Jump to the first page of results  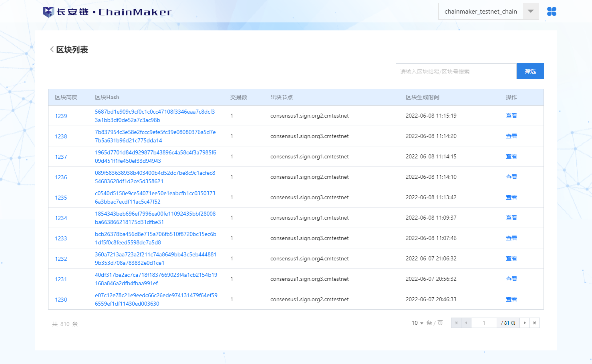tap(456, 323)
